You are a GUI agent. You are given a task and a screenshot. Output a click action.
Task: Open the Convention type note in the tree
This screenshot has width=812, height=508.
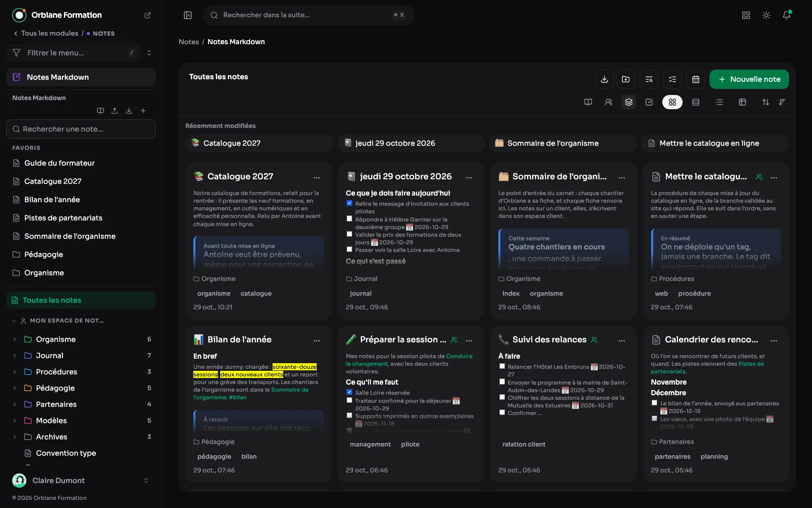66,453
